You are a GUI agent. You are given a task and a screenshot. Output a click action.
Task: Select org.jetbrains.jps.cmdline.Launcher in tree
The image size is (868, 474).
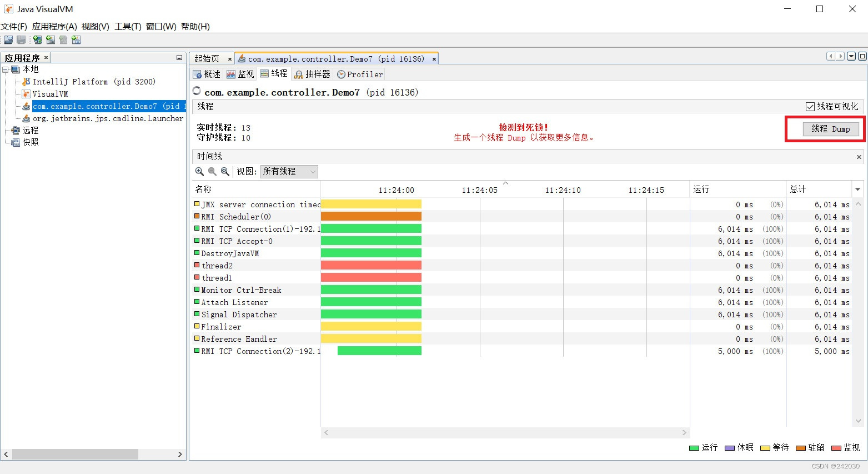pos(108,118)
